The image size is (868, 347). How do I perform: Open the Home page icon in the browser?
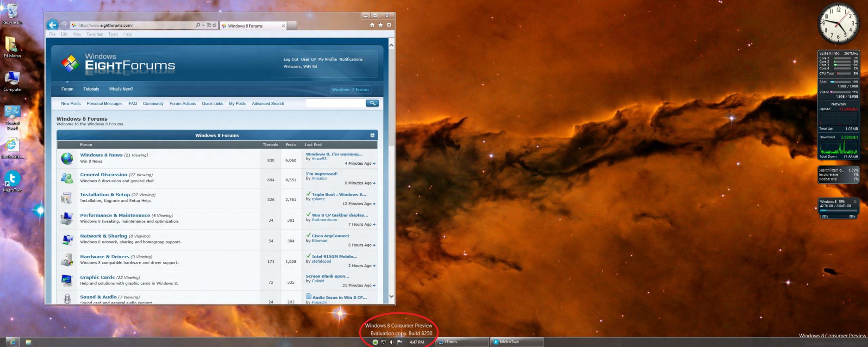(372, 25)
